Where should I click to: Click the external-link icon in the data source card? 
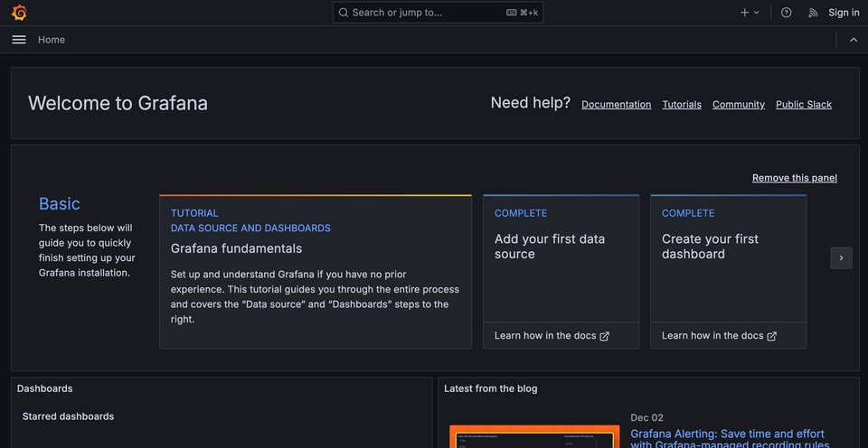605,336
